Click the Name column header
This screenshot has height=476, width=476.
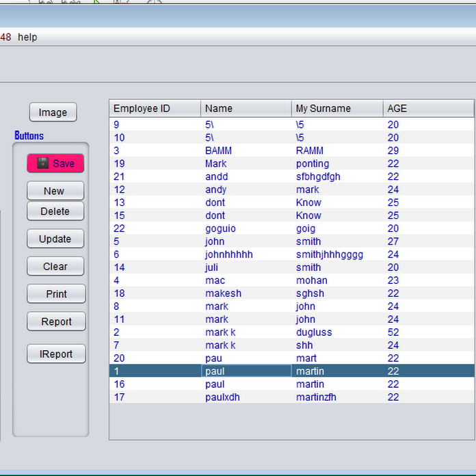[246, 108]
